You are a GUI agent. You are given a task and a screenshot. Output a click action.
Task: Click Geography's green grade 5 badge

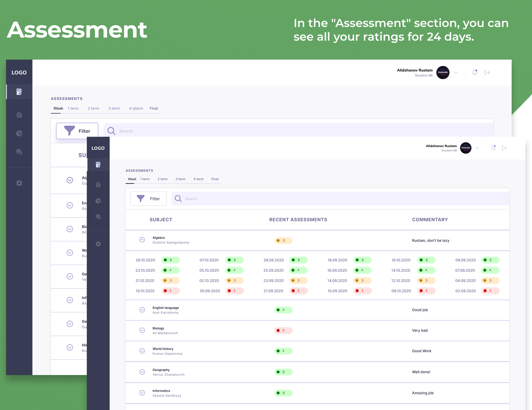(x=283, y=372)
